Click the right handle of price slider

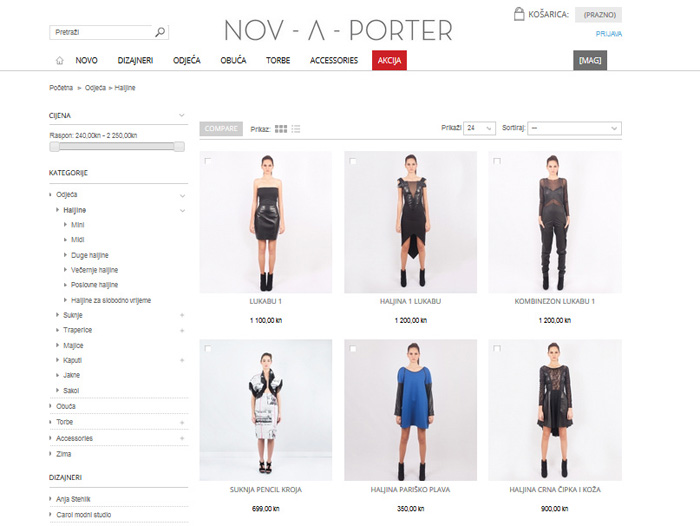(179, 146)
